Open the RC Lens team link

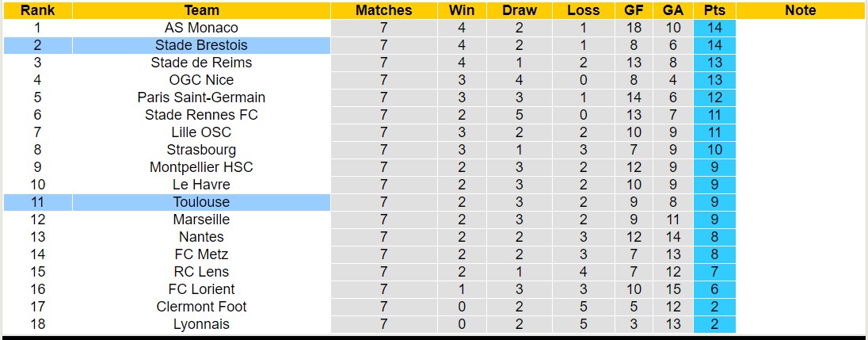coord(201,272)
